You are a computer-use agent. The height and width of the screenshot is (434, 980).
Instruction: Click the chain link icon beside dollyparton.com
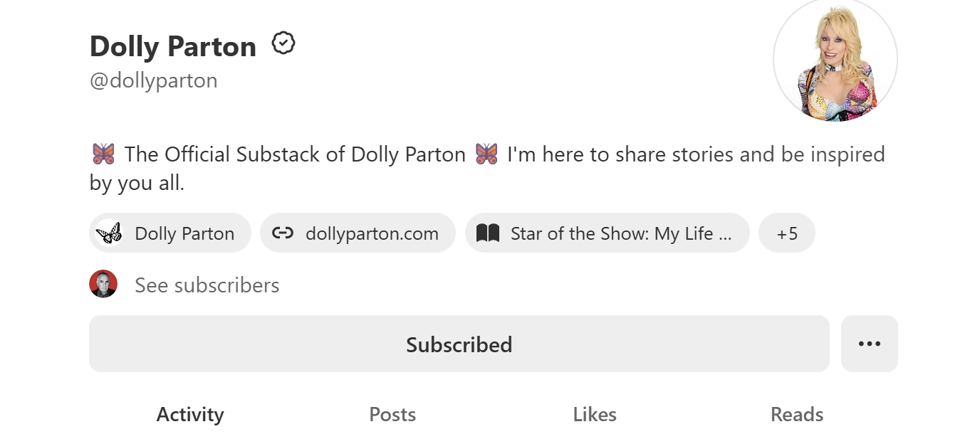(283, 233)
